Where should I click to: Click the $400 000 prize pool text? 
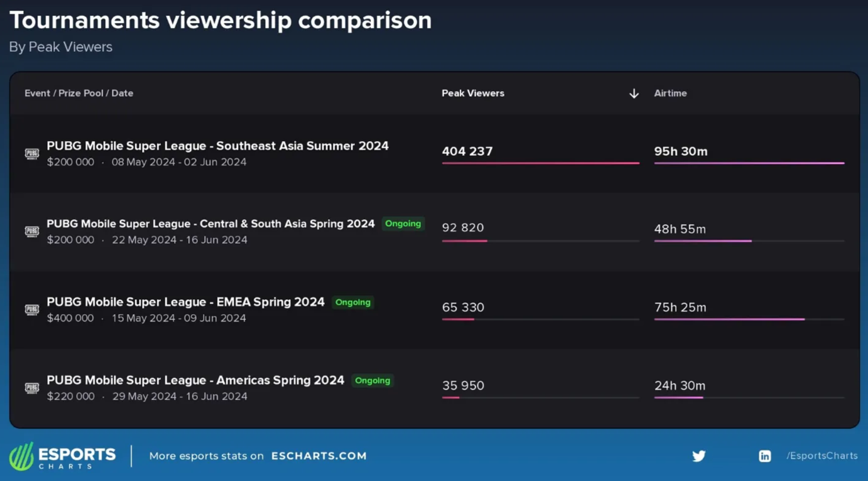click(70, 318)
